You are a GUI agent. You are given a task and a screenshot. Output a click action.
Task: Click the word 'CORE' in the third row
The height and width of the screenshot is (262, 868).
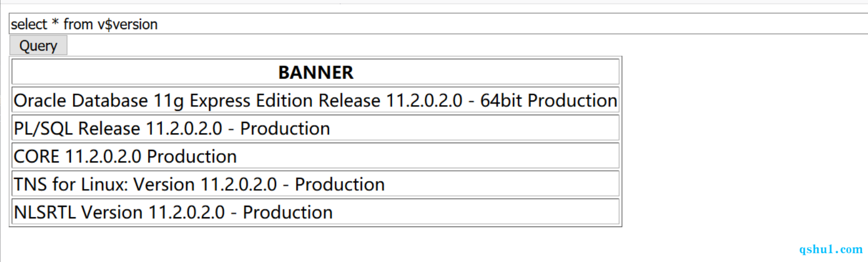pyautogui.click(x=36, y=156)
